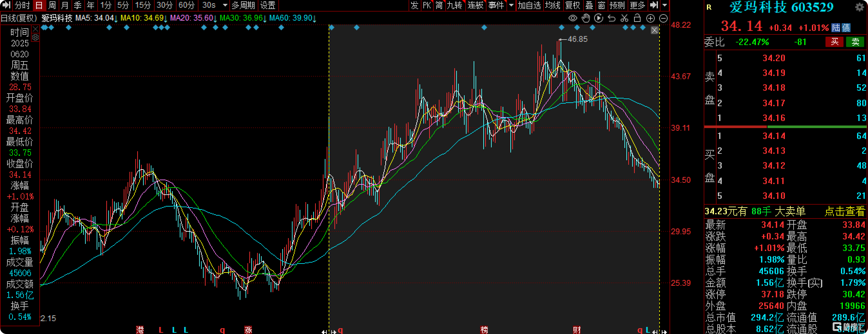868x334 pixels.
Task: Open data sidebar gear settings icon
Action: point(35,37)
